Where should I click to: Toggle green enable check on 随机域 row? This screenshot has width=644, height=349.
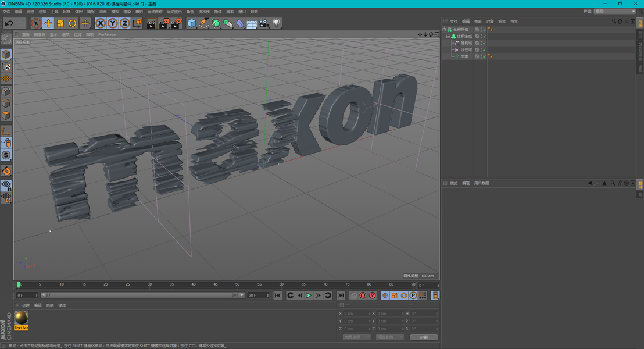[485, 42]
